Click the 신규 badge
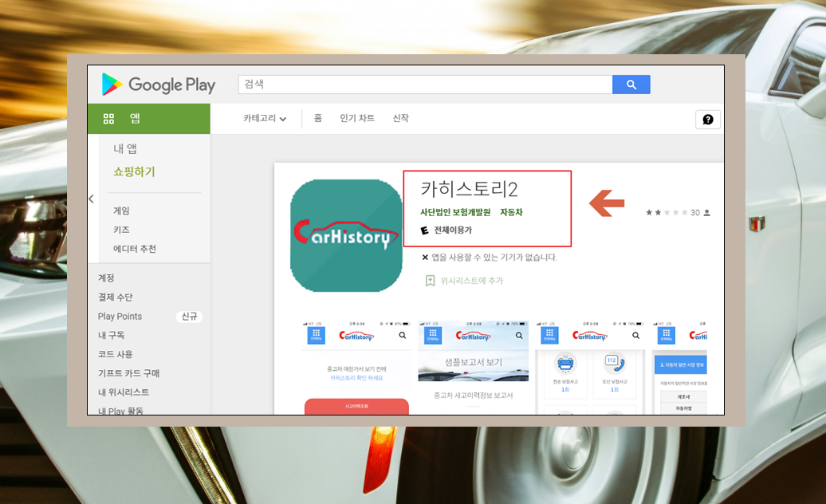The image size is (826, 504). 189,316
